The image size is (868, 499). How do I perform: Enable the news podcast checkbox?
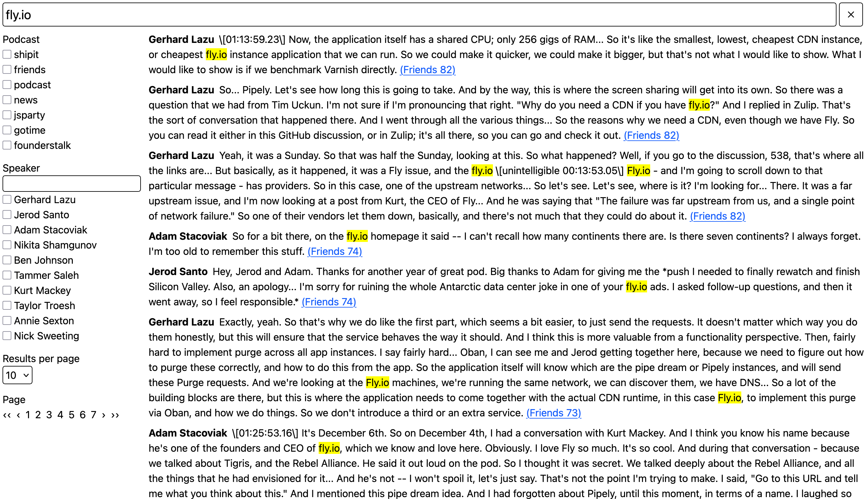[x=7, y=100]
